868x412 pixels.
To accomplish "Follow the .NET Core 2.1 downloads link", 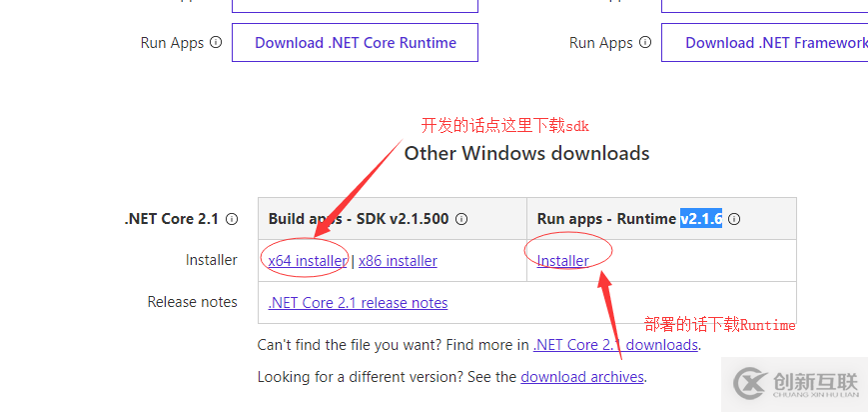I will 615,345.
